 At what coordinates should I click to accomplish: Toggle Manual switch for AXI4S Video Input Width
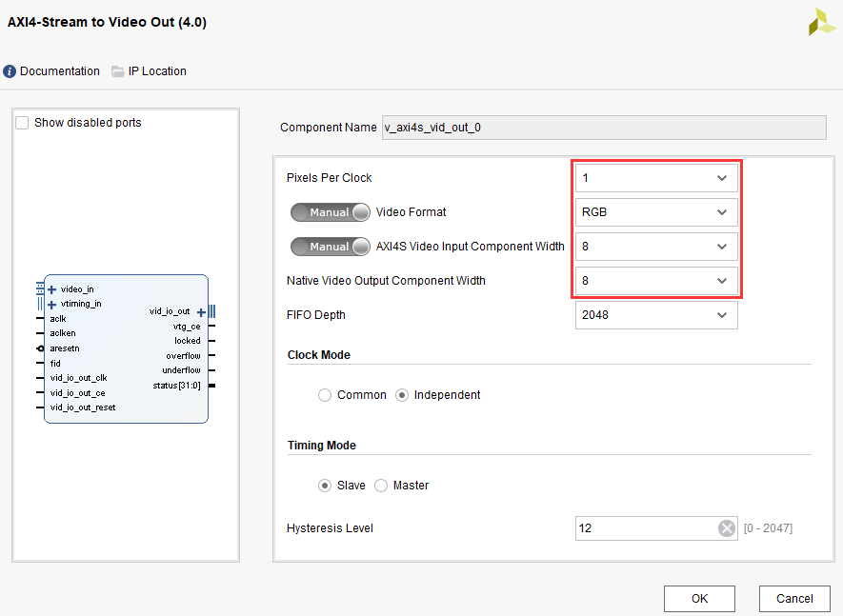(x=331, y=247)
